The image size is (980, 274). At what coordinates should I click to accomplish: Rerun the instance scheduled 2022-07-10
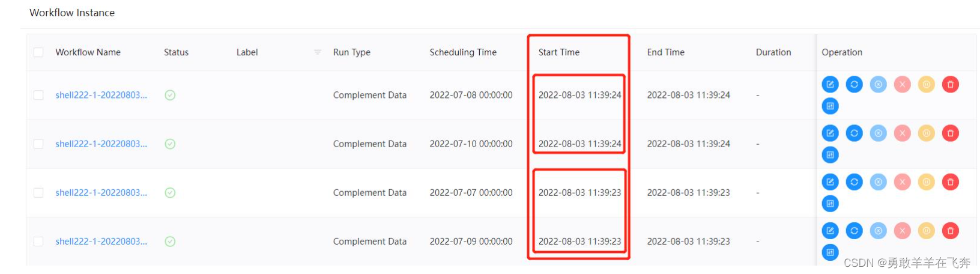[854, 133]
